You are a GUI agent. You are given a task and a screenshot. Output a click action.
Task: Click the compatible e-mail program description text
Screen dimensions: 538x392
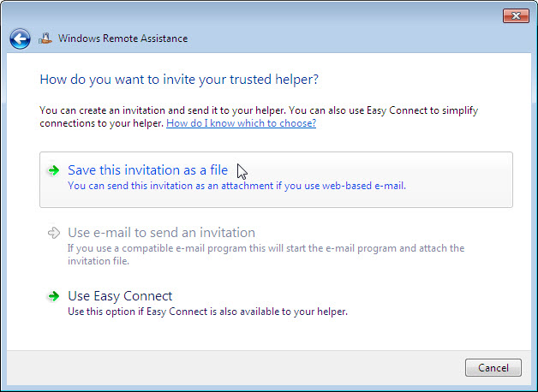click(x=266, y=248)
